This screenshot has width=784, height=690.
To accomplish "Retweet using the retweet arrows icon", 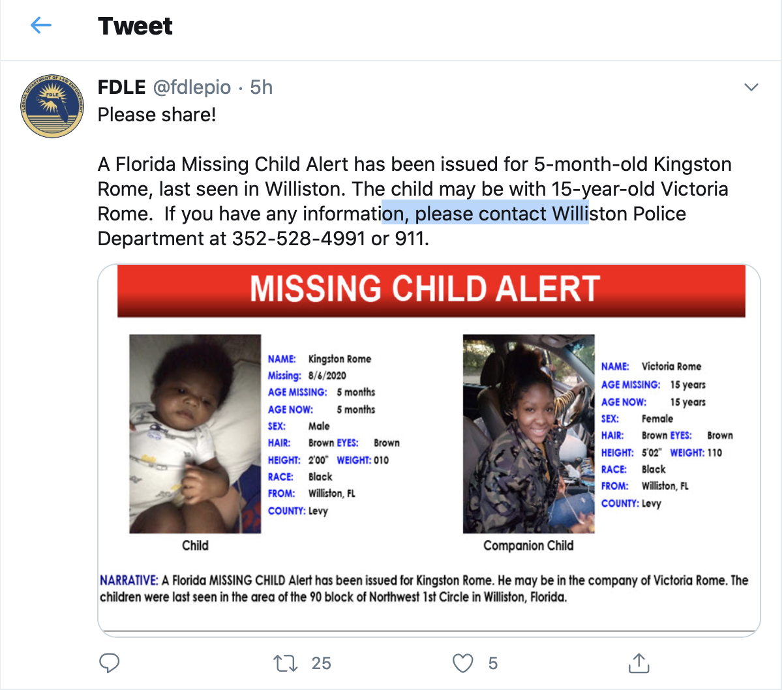I will (x=286, y=663).
